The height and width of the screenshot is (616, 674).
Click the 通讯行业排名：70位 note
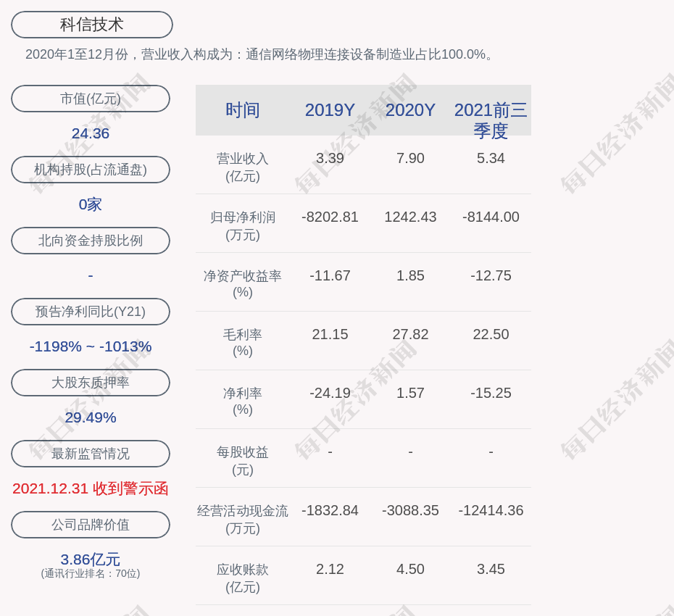coord(91,573)
